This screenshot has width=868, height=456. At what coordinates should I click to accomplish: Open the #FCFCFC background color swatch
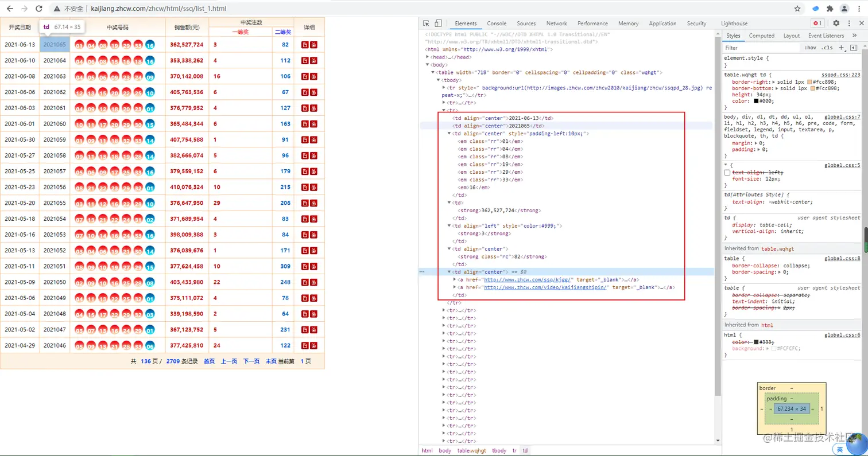[774, 348]
